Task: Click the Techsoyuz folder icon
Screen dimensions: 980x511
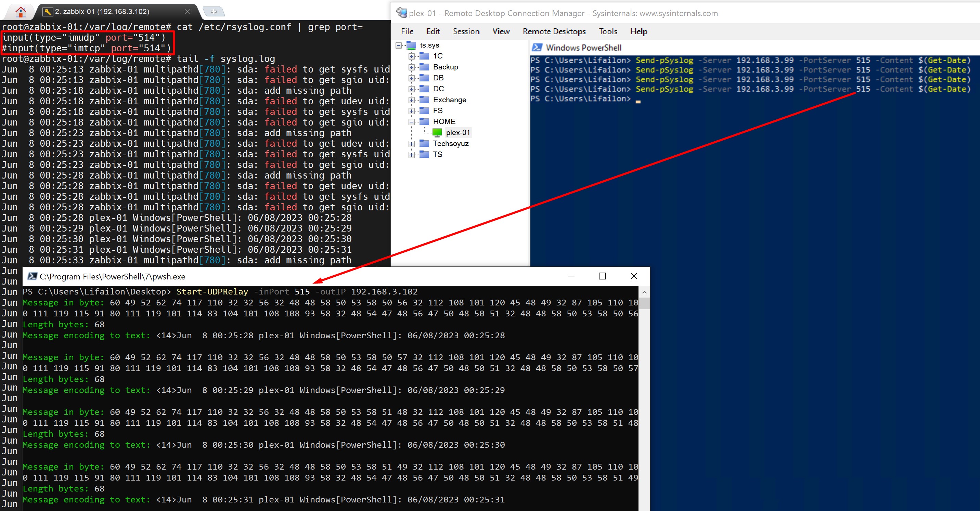Action: coord(424,144)
